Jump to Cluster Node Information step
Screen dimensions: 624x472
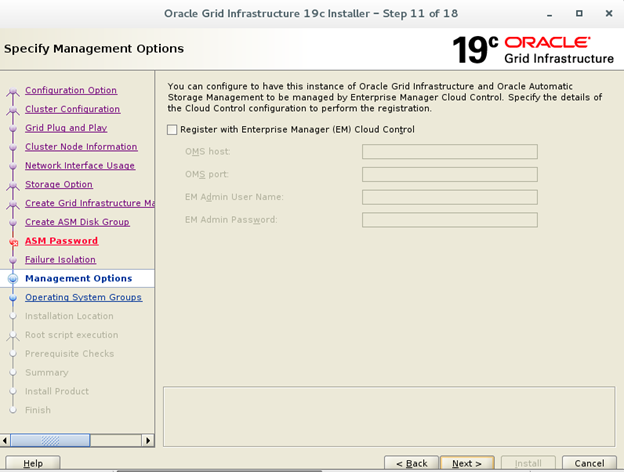pos(81,146)
